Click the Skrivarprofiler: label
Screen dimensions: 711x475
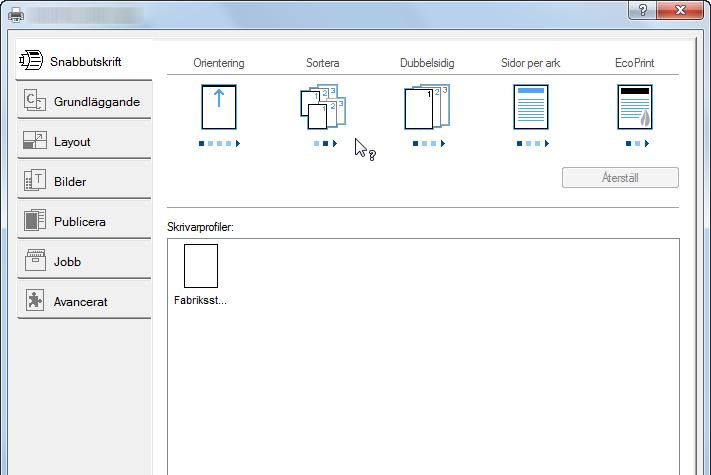coord(200,227)
